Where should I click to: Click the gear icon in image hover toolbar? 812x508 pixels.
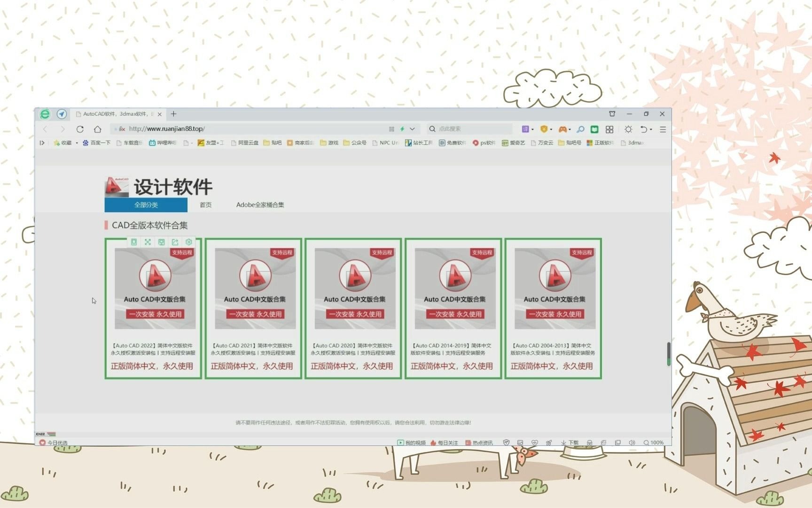click(188, 242)
